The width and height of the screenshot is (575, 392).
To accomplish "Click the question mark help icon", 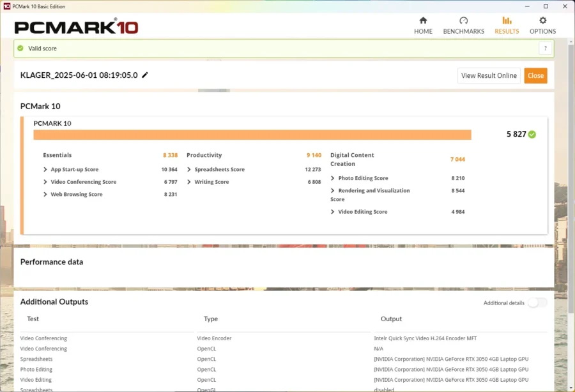I will coord(546,49).
